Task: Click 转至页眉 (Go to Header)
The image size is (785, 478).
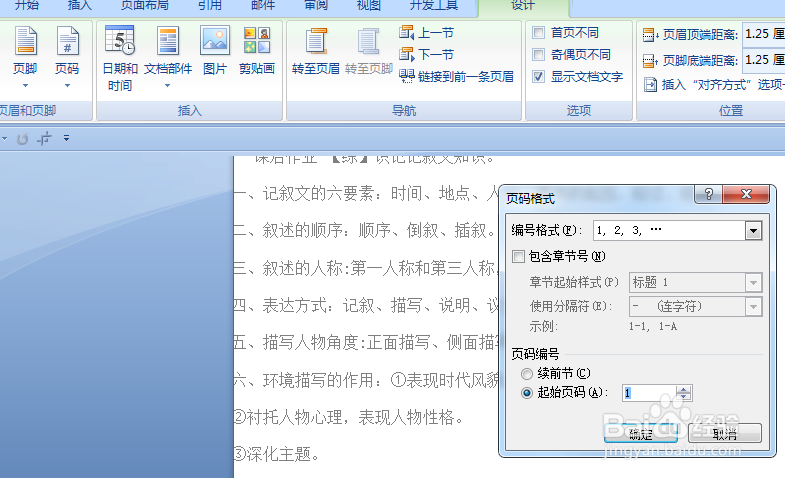Action: (x=316, y=51)
